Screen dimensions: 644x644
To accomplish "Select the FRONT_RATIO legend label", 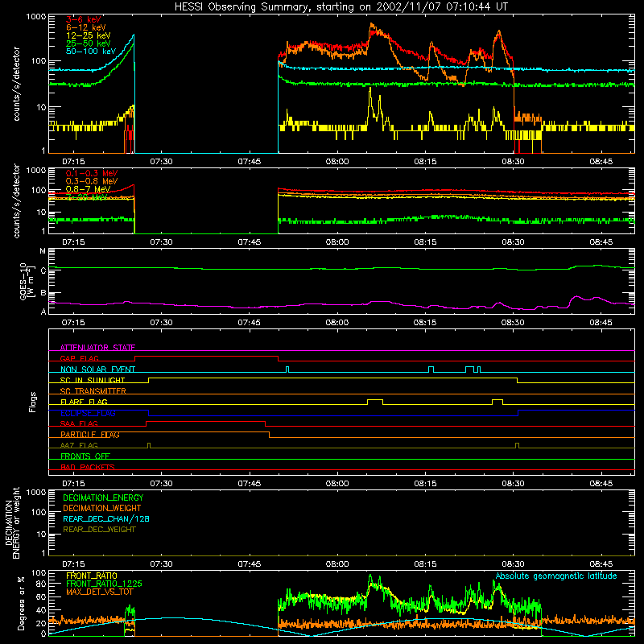I will [x=92, y=576].
